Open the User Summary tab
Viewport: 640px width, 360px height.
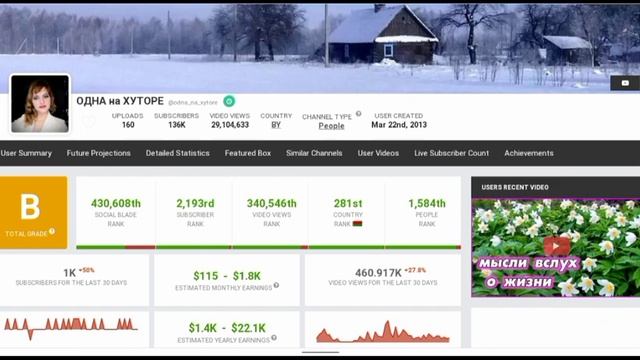point(26,153)
